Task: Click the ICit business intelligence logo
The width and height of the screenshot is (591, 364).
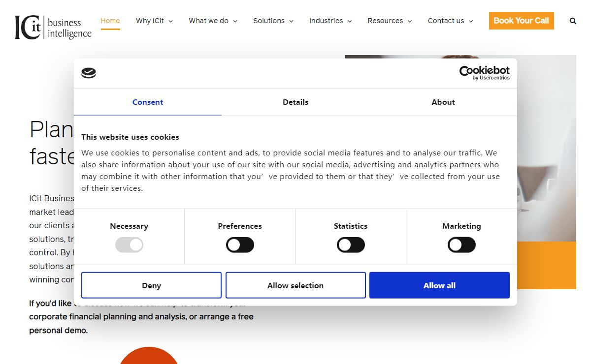Action: 53,28
